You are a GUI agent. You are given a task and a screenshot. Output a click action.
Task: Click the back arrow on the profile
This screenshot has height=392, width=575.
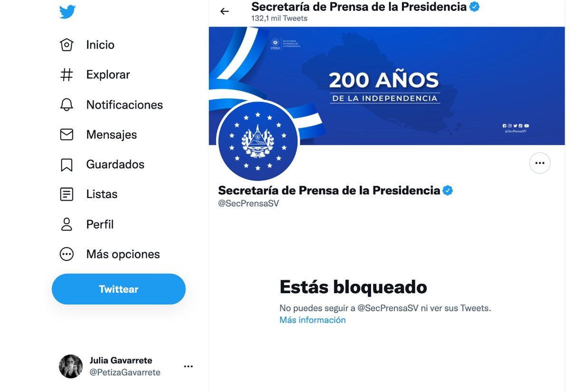(x=224, y=10)
